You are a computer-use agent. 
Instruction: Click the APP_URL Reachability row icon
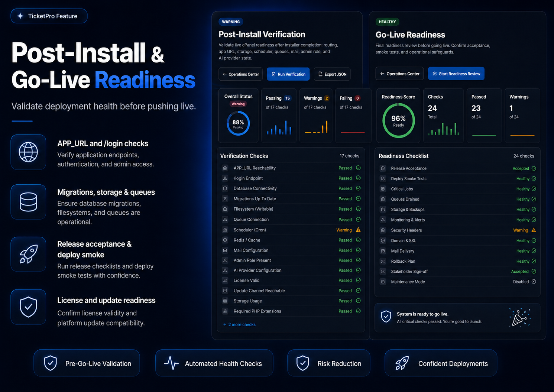[x=225, y=168]
